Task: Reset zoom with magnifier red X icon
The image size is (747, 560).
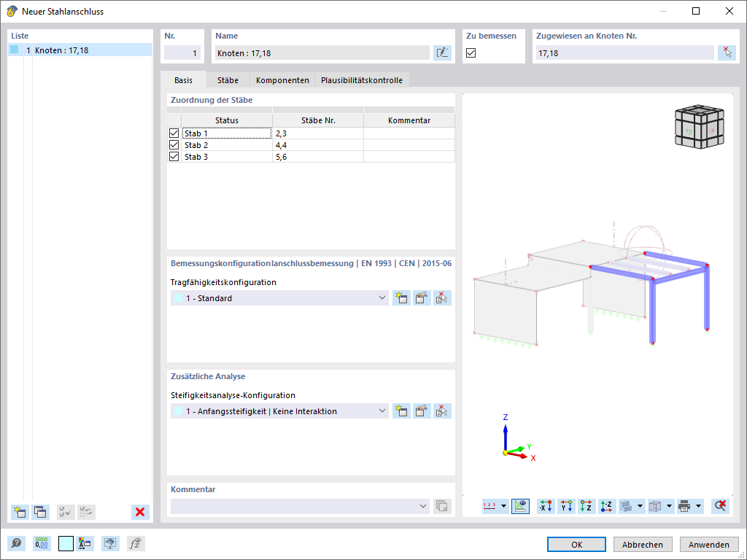Action: coord(720,506)
